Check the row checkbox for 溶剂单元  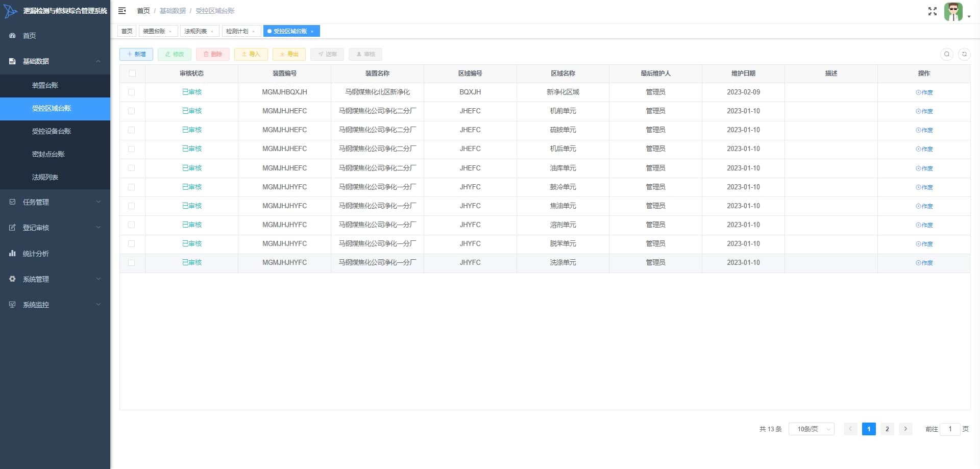pos(132,225)
